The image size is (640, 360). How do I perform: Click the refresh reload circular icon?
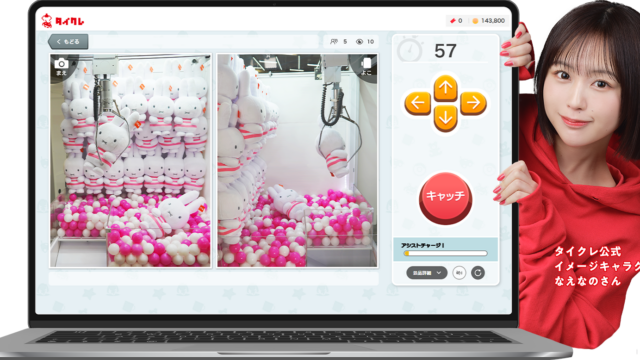coord(478,273)
